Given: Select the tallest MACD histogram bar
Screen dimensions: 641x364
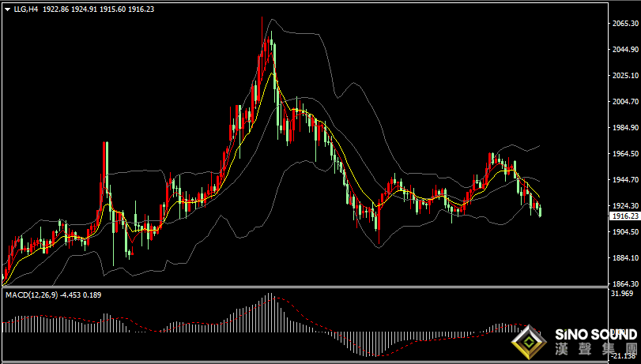Looking at the screenshot, I should tap(270, 313).
